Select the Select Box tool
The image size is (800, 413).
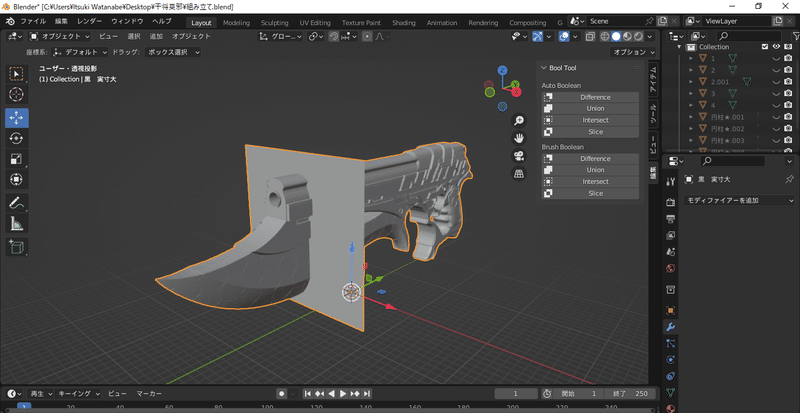(x=17, y=75)
